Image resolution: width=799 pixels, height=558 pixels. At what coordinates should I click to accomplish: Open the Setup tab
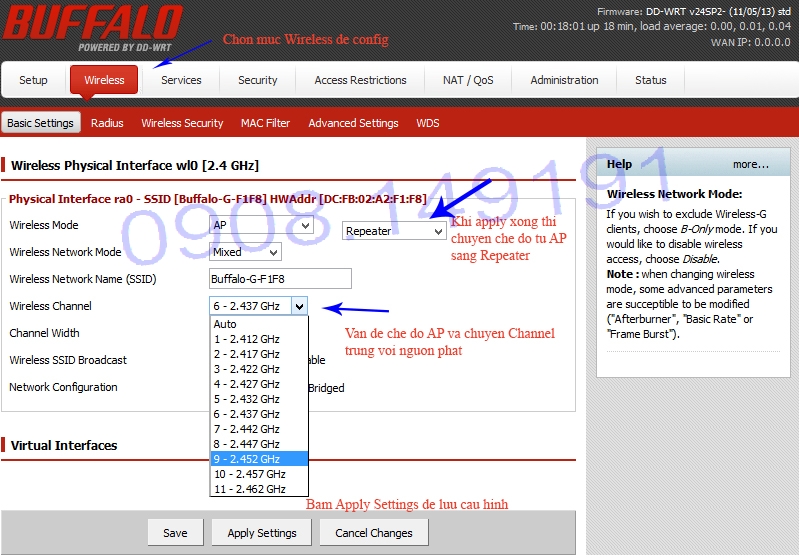coord(33,80)
